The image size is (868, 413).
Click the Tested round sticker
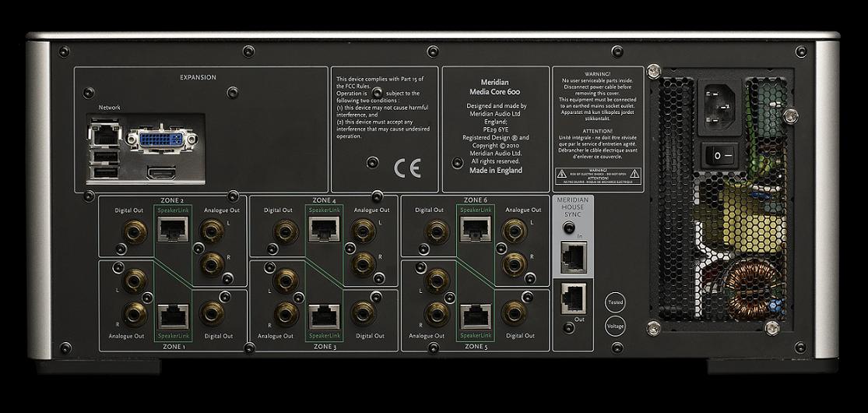[615, 302]
